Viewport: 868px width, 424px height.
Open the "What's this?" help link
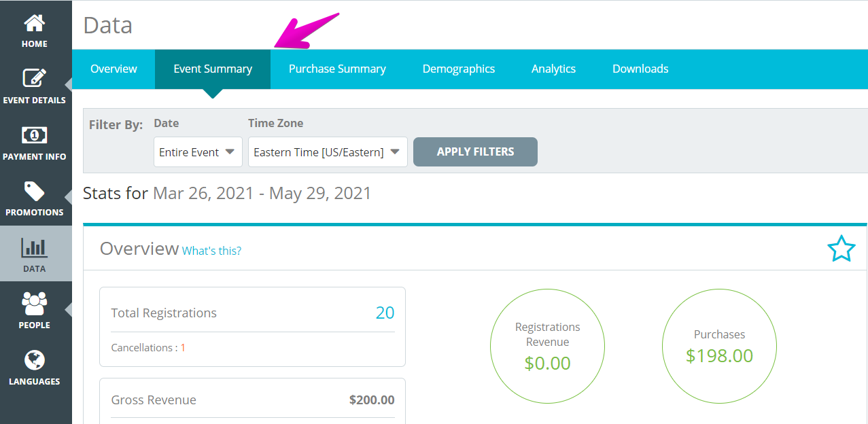pos(211,251)
